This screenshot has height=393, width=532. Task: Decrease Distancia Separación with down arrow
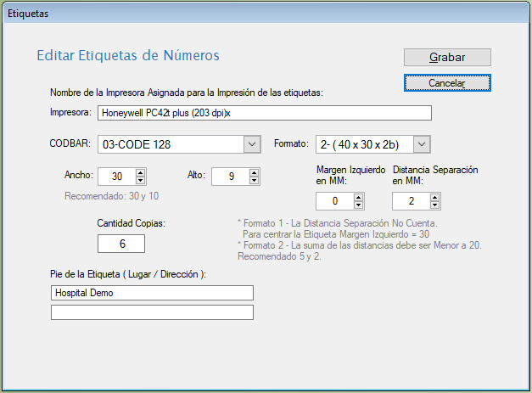pyautogui.click(x=434, y=205)
